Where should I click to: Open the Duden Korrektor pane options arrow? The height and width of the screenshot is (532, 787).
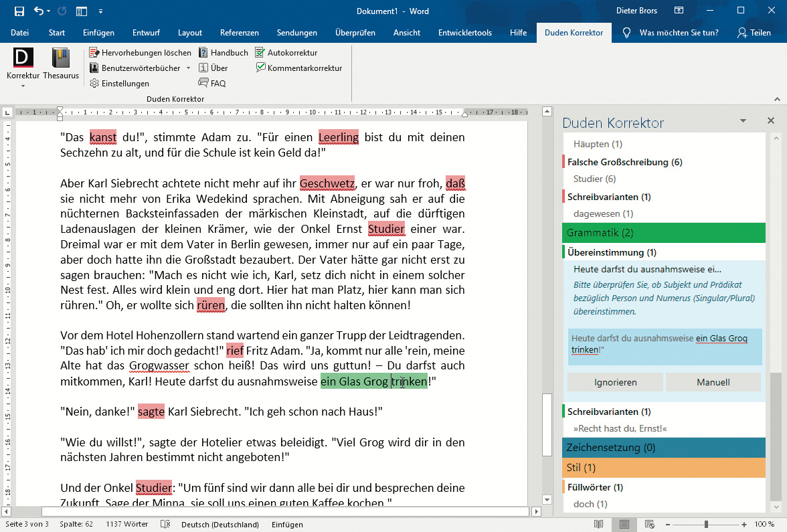tap(743, 121)
